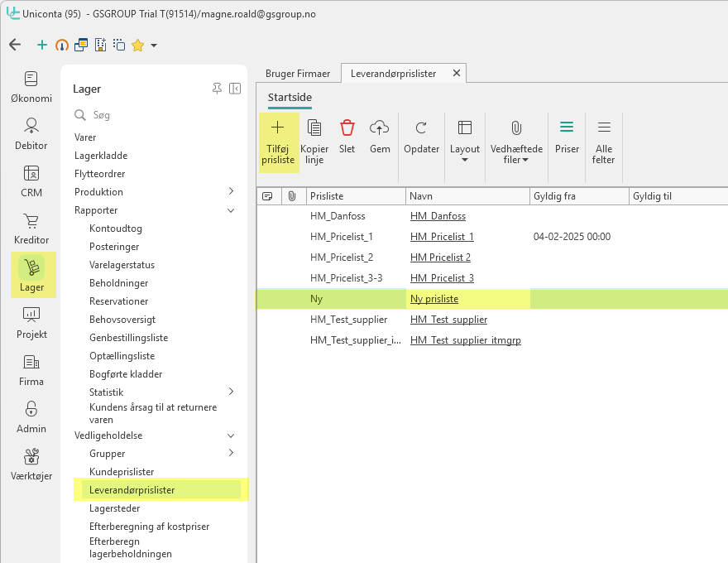Open Varer in Lager menu
The image size is (728, 563).
[85, 137]
